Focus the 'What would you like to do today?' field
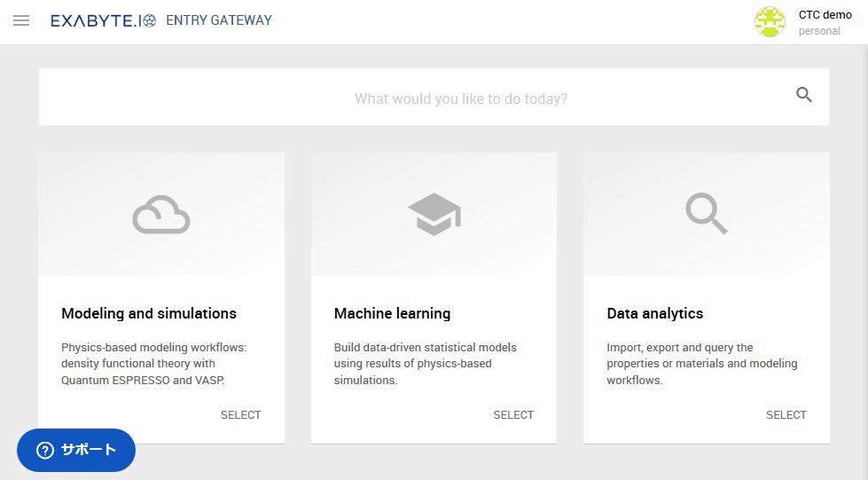The width and height of the screenshot is (868, 480). (x=434, y=97)
